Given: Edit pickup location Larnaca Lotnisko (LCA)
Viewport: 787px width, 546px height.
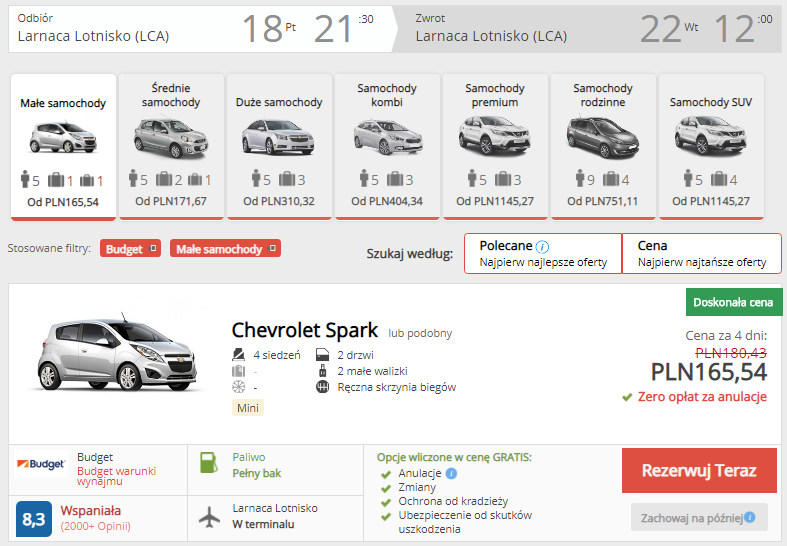Looking at the screenshot, I should pos(93,36).
